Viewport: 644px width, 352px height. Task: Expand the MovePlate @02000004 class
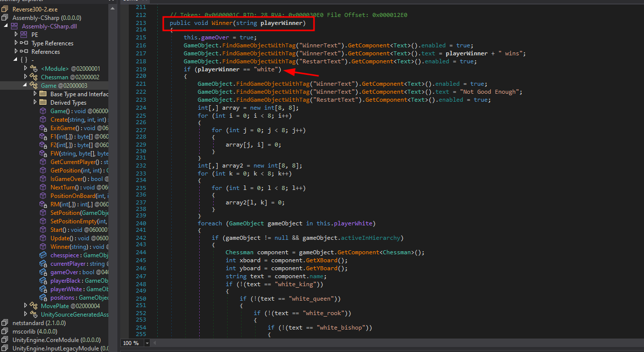coord(25,306)
